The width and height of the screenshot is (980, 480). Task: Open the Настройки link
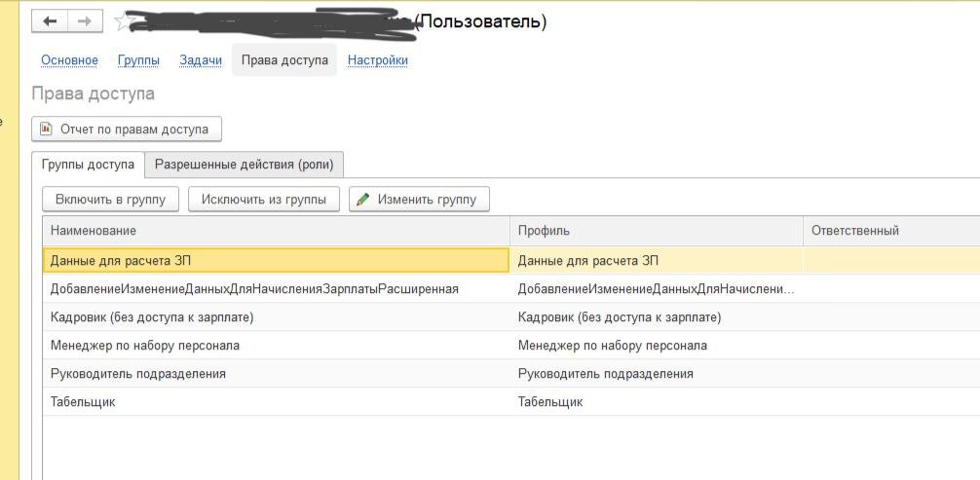[x=377, y=60]
